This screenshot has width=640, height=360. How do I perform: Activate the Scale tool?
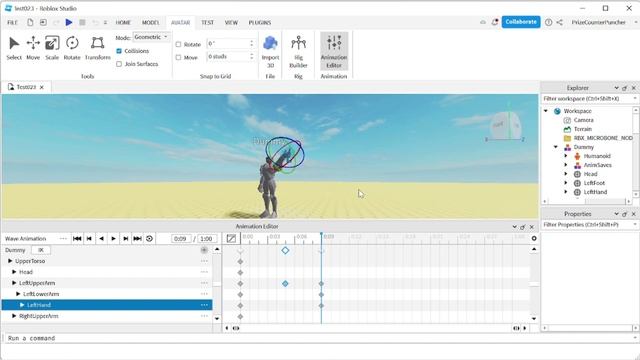pyautogui.click(x=52, y=48)
